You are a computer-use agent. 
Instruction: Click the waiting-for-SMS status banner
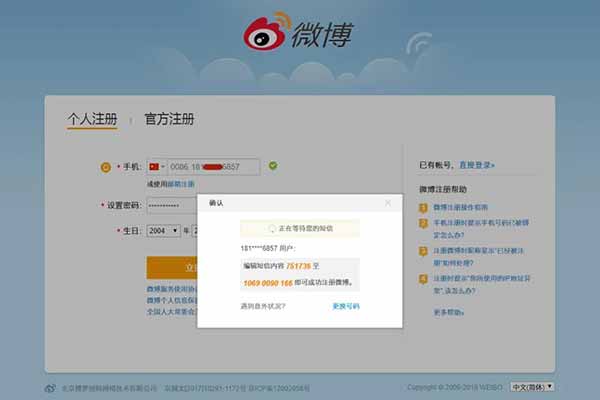pyautogui.click(x=300, y=229)
